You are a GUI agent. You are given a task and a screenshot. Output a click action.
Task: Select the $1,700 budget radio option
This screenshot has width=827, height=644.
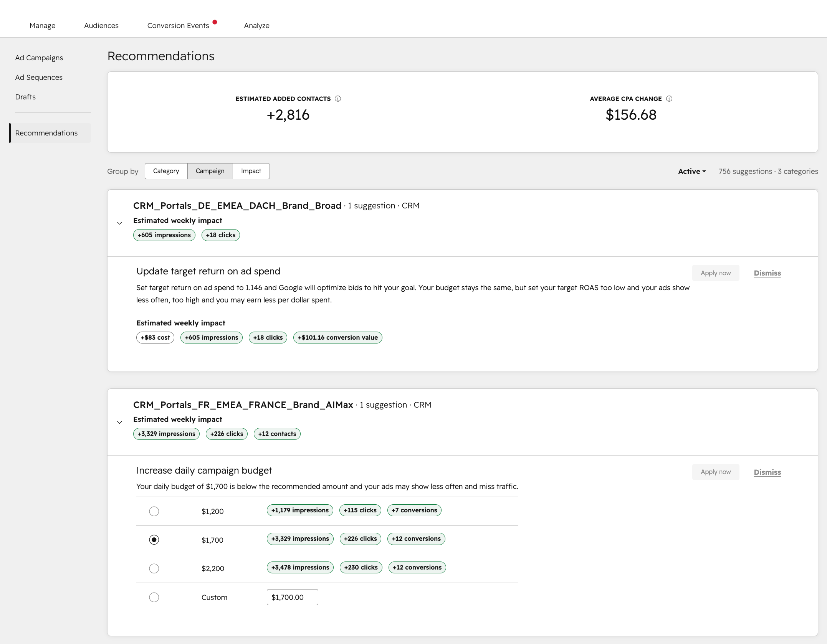[154, 540]
